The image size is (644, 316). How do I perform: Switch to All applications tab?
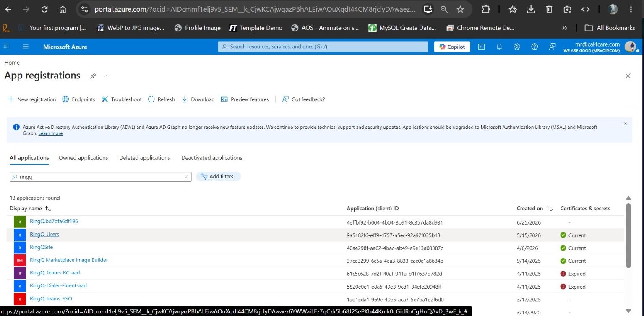pos(29,158)
